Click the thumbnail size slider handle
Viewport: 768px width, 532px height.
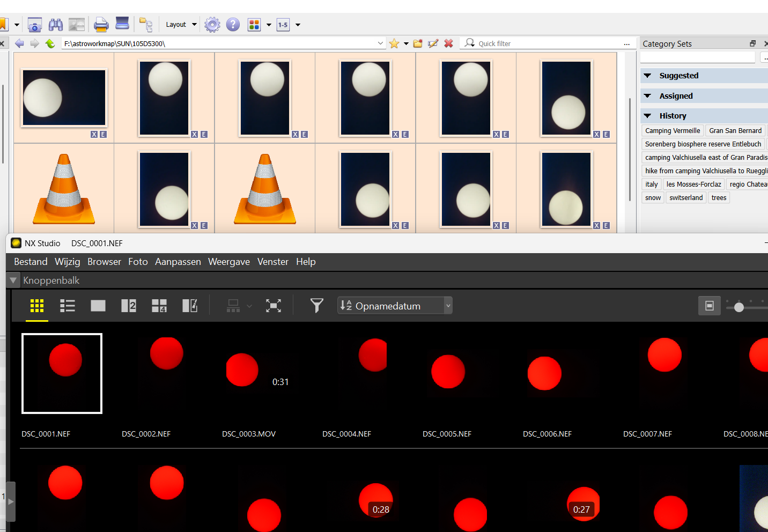point(739,307)
